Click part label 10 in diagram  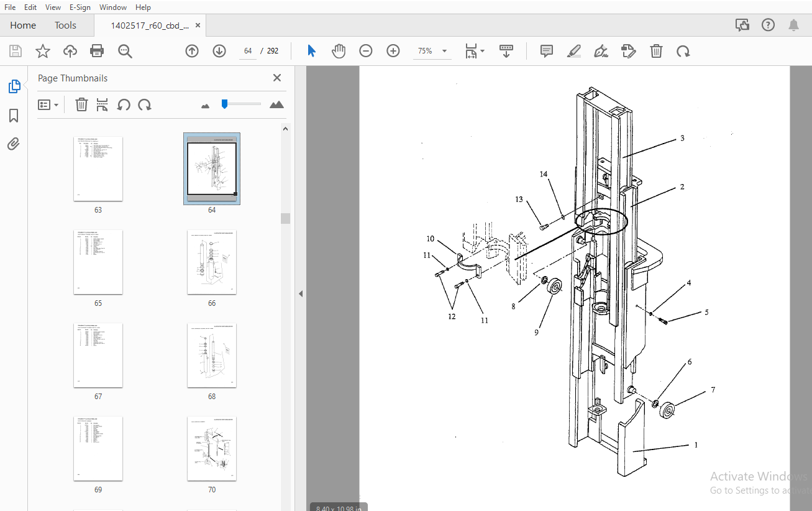point(431,239)
